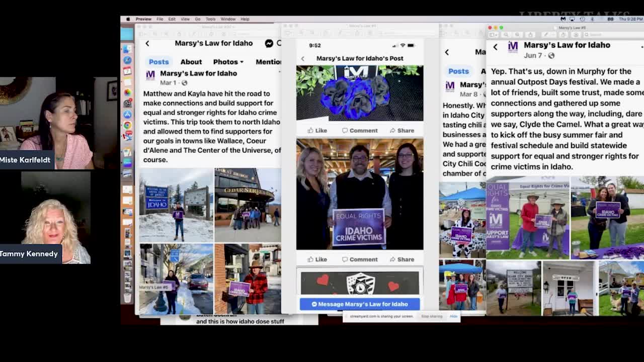The height and width of the screenshot is (362, 644).
Task: Click Comment under the Equal Rights sign photo
Action: (x=360, y=259)
